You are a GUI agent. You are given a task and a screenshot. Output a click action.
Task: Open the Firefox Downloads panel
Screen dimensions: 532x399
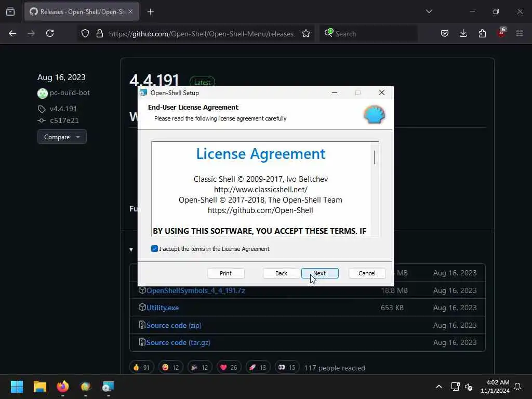pyautogui.click(x=463, y=33)
